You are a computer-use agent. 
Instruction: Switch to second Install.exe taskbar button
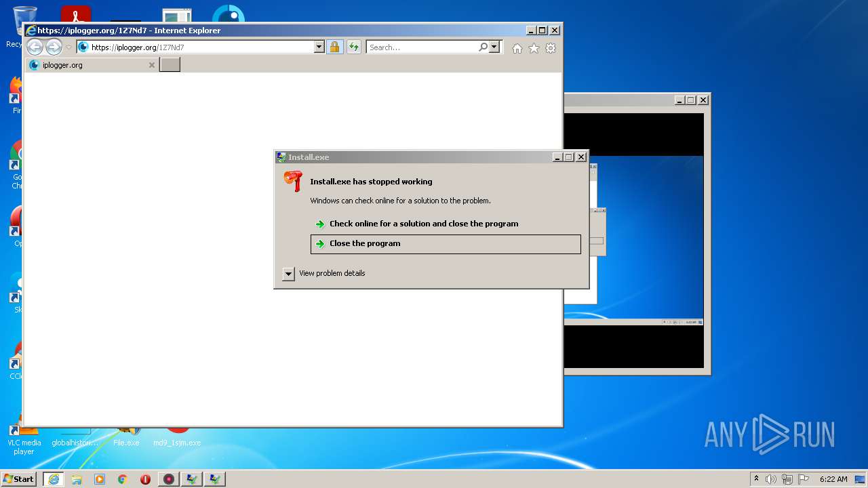pyautogui.click(x=215, y=479)
